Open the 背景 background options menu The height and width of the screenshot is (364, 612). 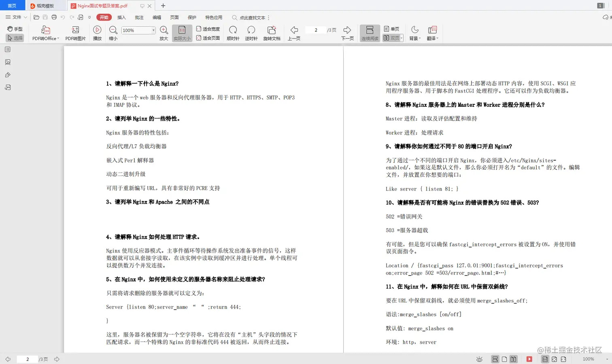coord(414,32)
